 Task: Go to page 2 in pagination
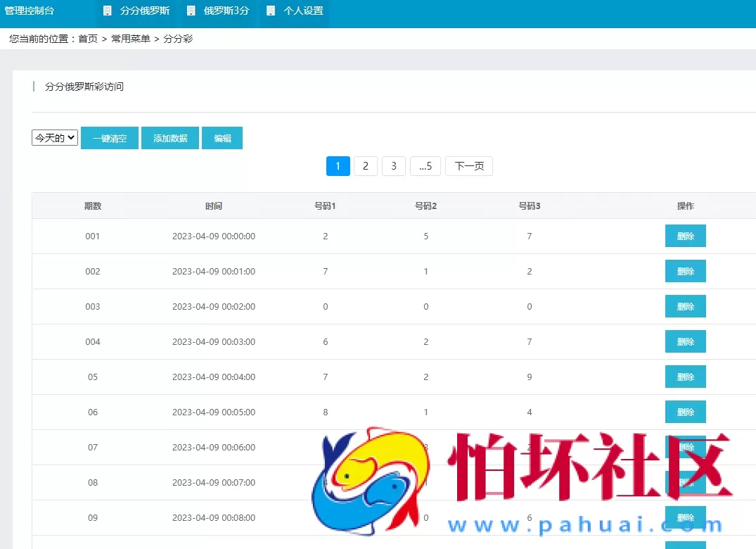365,165
